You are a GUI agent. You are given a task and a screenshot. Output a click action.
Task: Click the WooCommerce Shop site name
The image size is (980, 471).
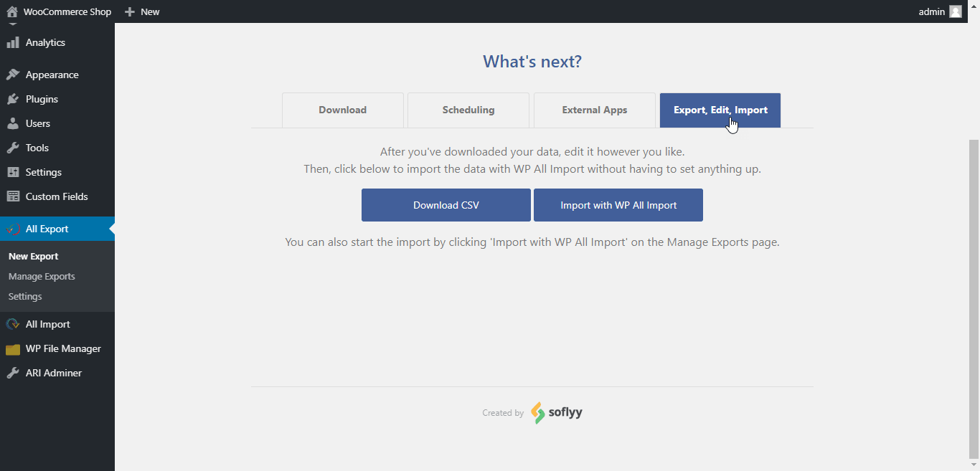pos(67,11)
